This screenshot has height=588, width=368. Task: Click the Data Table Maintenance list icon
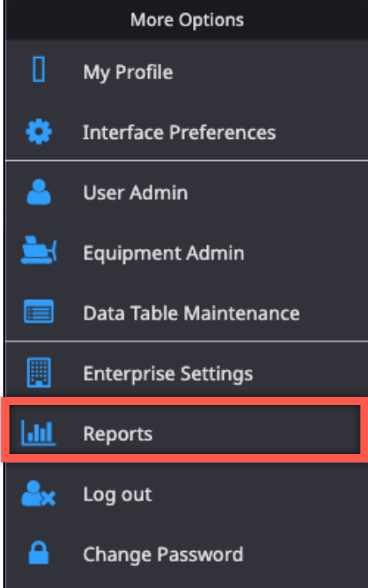tap(38, 311)
